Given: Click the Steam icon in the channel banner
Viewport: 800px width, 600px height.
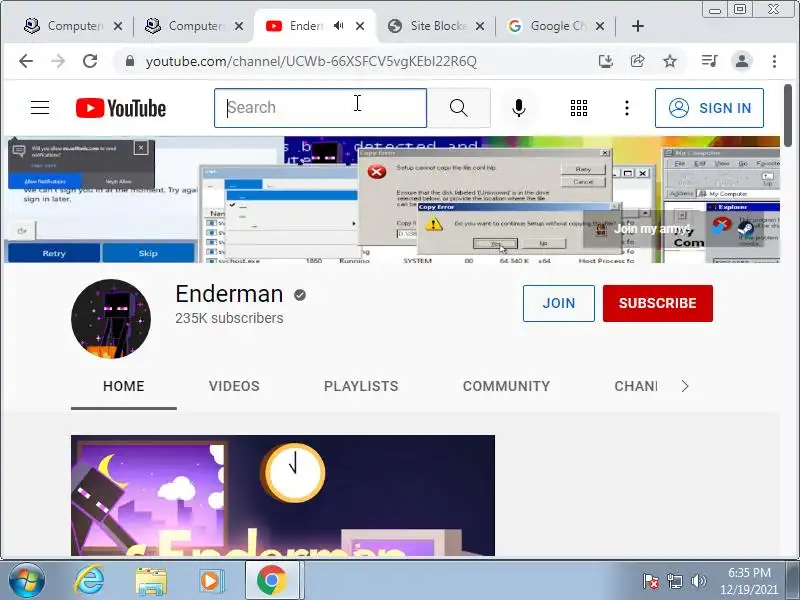Looking at the screenshot, I should 746,228.
